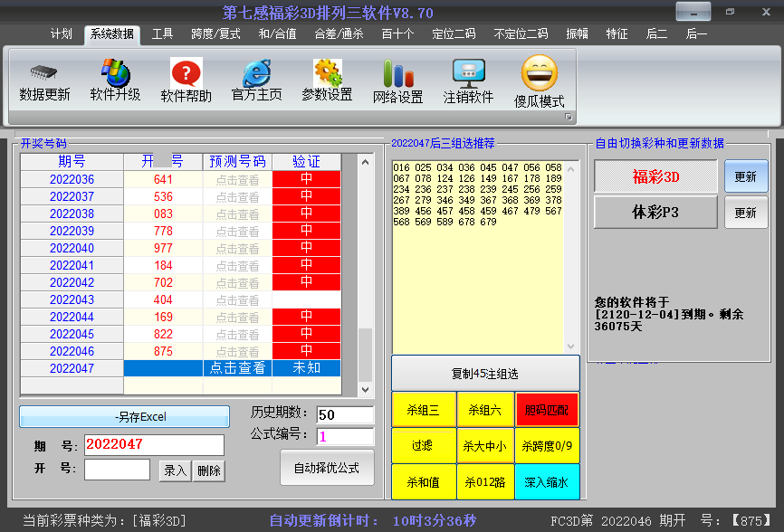Click the 杀和值 button

pos(424,481)
